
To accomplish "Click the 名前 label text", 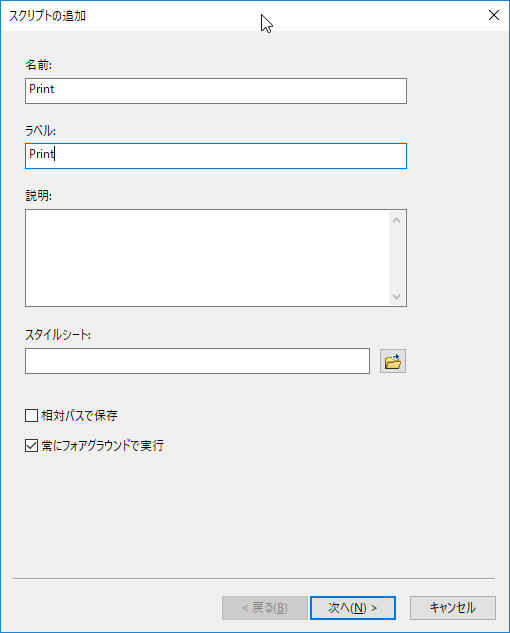I will pyautogui.click(x=39, y=65).
